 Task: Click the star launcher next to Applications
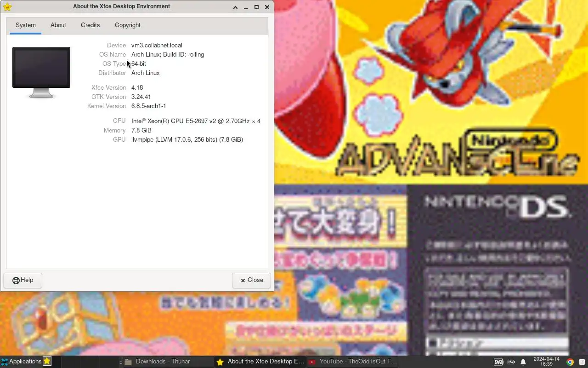pos(47,362)
